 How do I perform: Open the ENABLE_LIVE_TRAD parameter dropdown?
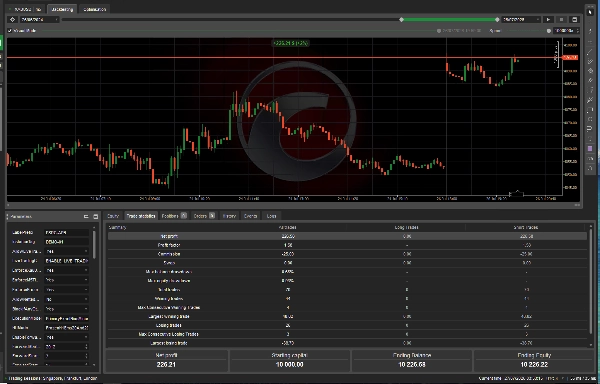coord(67,261)
